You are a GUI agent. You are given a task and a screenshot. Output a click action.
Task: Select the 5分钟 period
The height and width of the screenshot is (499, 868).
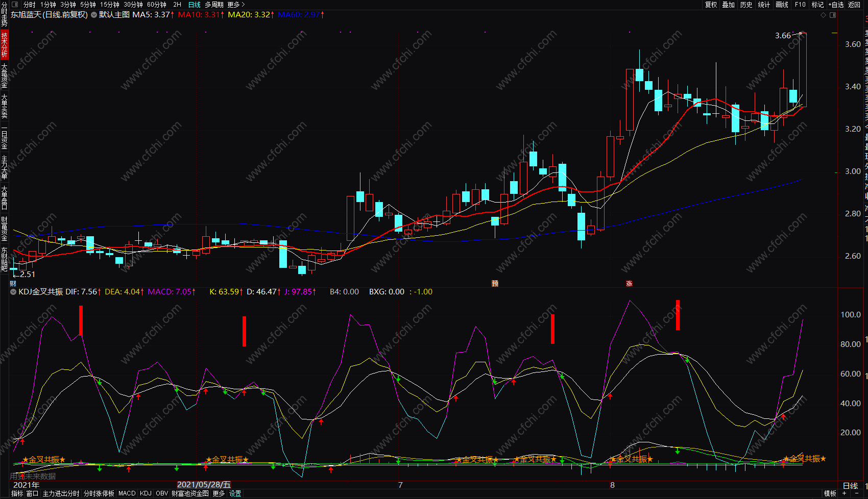(x=88, y=5)
